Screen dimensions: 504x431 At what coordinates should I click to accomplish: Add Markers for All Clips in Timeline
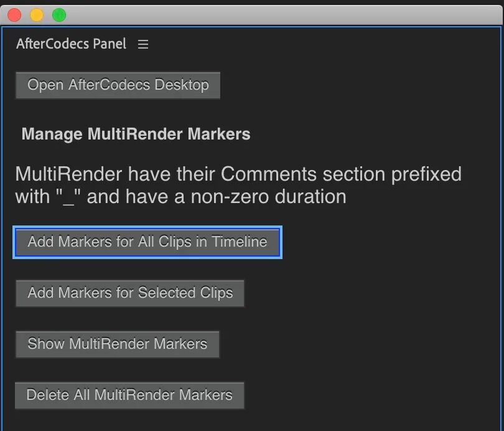[147, 242]
